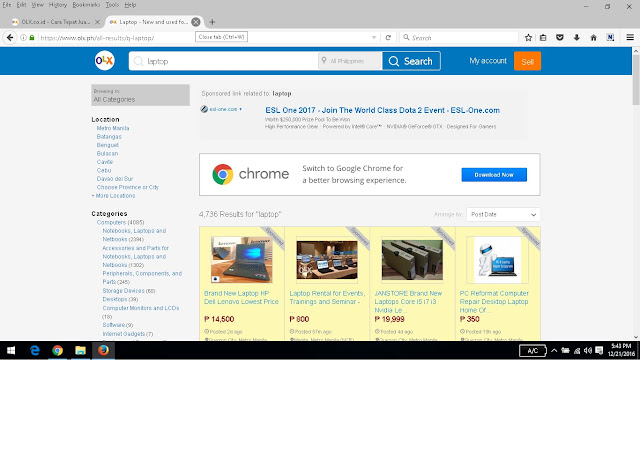The height and width of the screenshot is (475, 640).
Task: Open volume control in system tray
Action: (588, 351)
